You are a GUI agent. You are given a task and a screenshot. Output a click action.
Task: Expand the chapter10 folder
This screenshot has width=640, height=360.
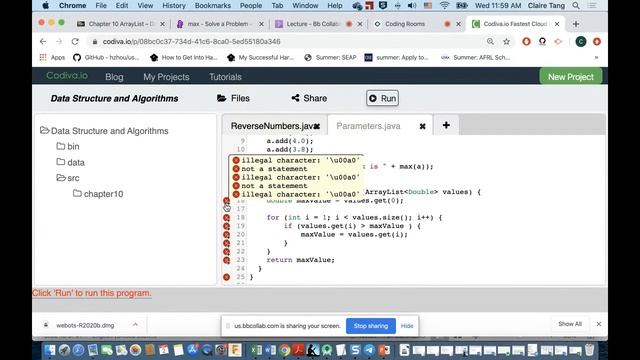[77, 193]
